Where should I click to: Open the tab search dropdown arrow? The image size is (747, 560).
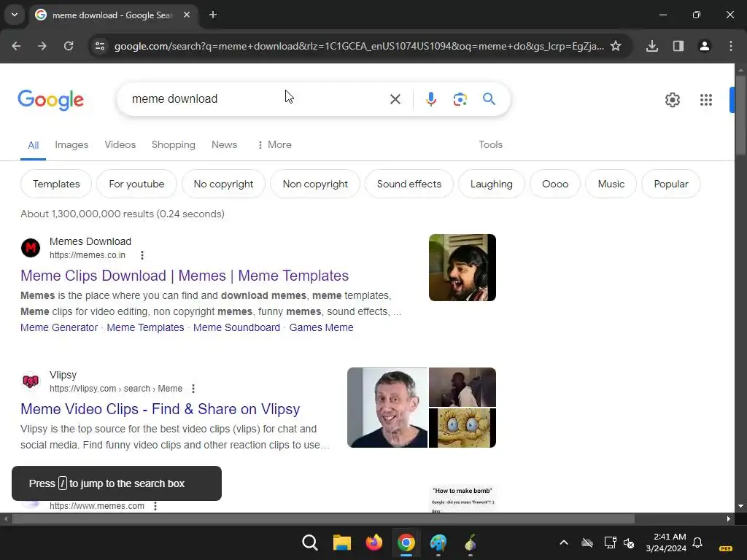15,15
